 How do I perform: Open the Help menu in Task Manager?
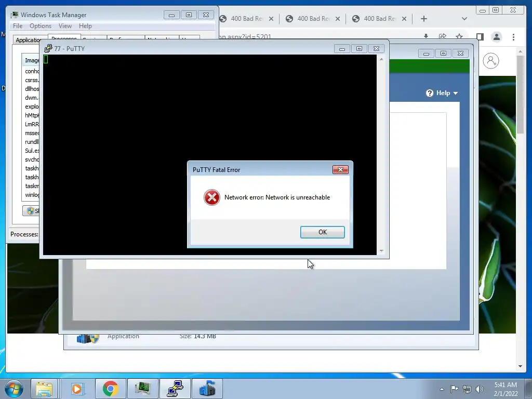tap(85, 26)
